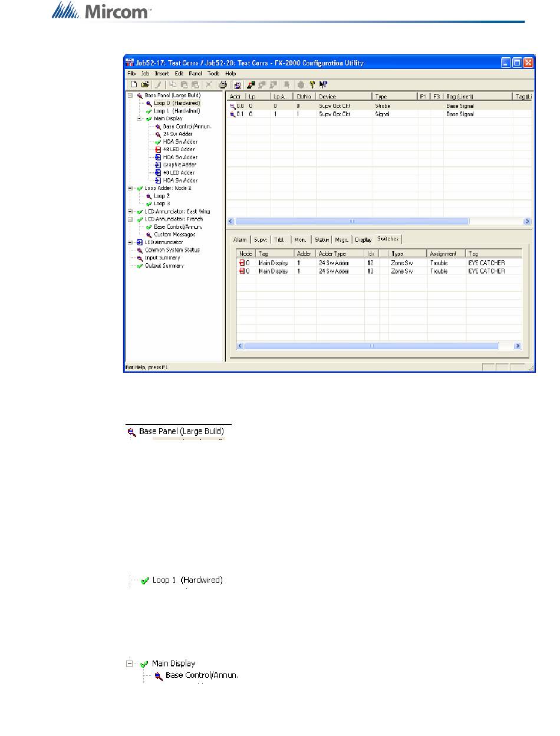Expand the LCD Annunciator: East Wing node
Viewport: 560px width, 736px height.
click(130, 211)
